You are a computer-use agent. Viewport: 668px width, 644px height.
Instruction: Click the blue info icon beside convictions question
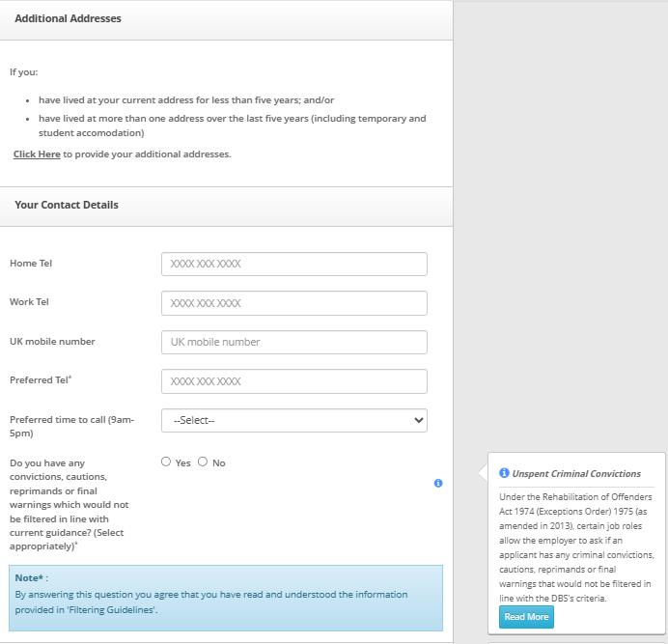coord(438,483)
